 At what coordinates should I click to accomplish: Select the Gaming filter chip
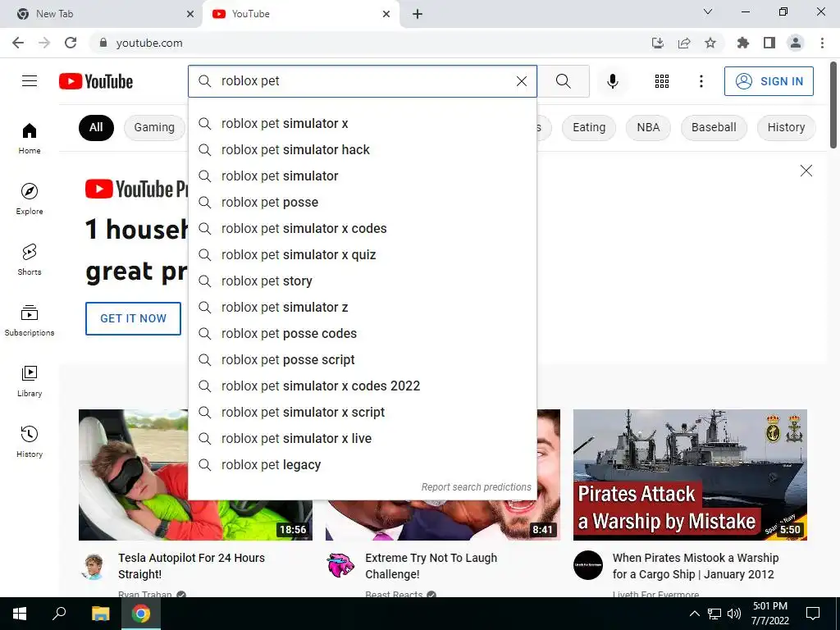154,127
